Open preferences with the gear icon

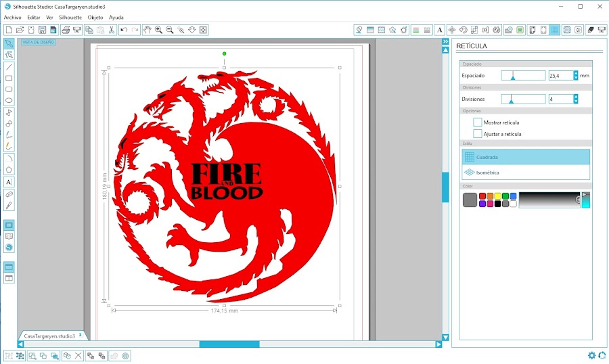[591, 355]
